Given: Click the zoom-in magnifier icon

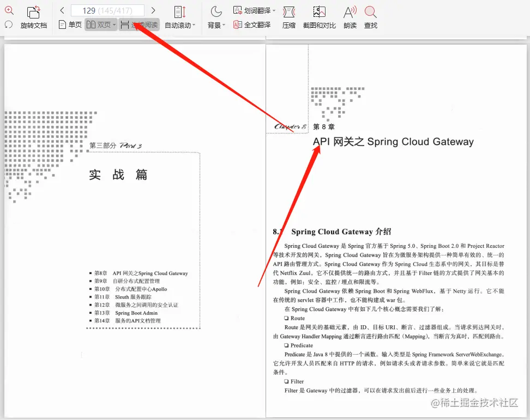Looking at the screenshot, I should point(9,10).
